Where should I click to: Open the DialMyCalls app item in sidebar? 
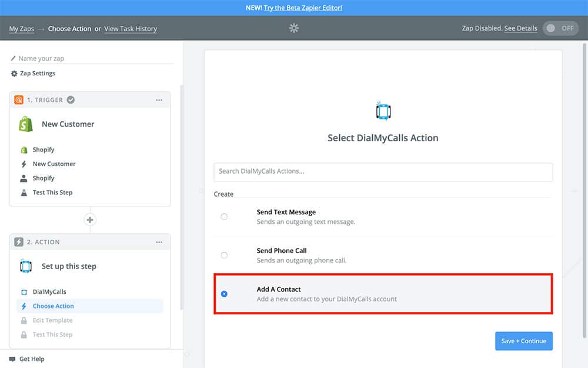tap(49, 292)
